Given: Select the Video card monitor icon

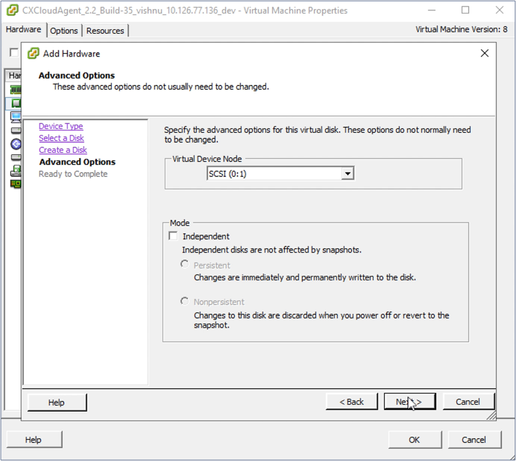Looking at the screenshot, I should click(16, 117).
